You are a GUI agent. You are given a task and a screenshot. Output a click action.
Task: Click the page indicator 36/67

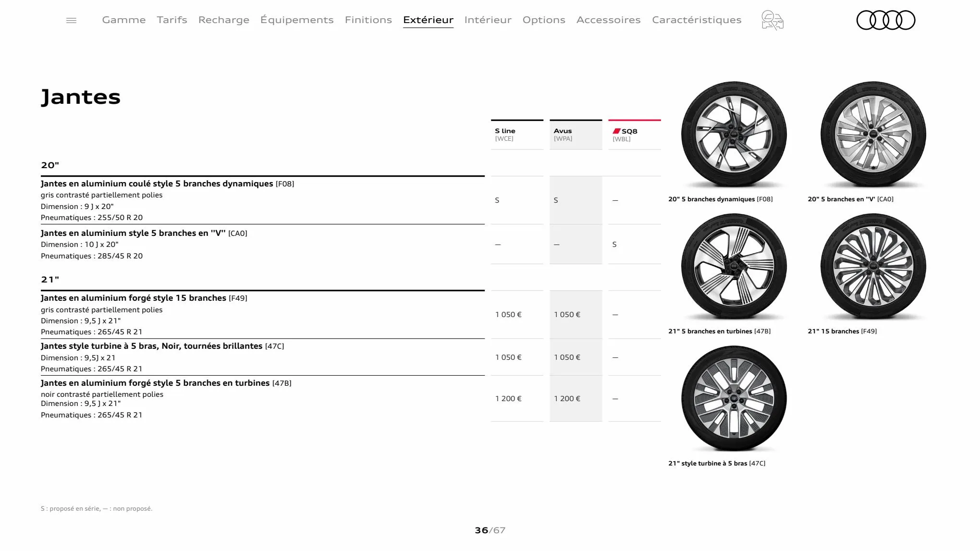pos(490,530)
